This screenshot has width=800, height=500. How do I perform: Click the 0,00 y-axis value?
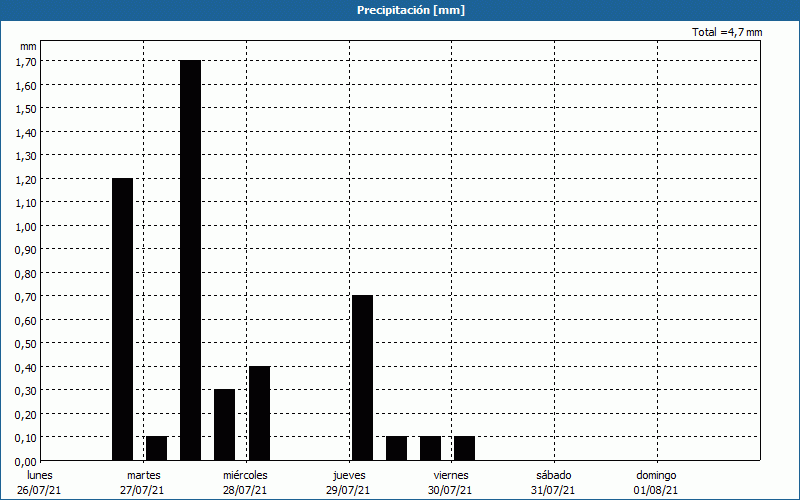click(26, 462)
